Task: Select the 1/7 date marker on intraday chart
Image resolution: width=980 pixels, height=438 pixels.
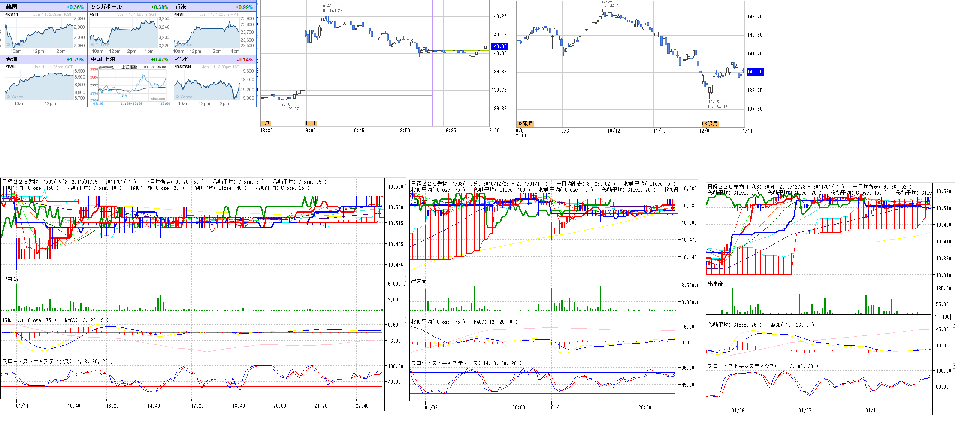Action: click(266, 123)
